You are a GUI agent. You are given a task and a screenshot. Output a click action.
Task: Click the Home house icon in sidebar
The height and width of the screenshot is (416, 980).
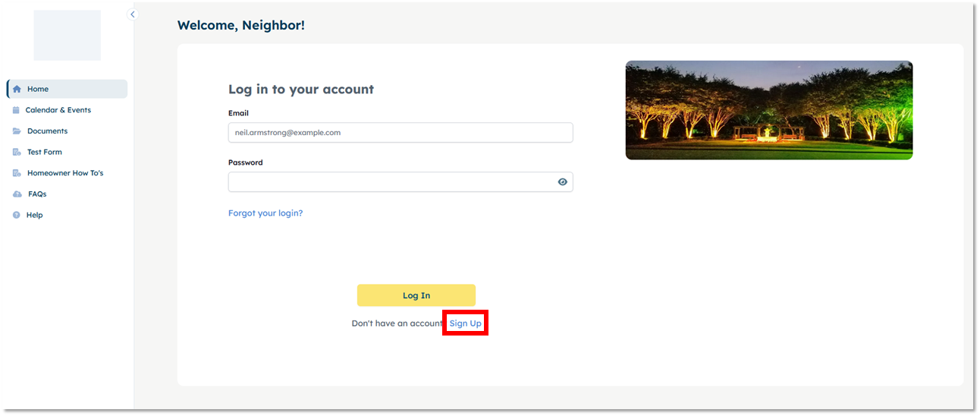[17, 89]
